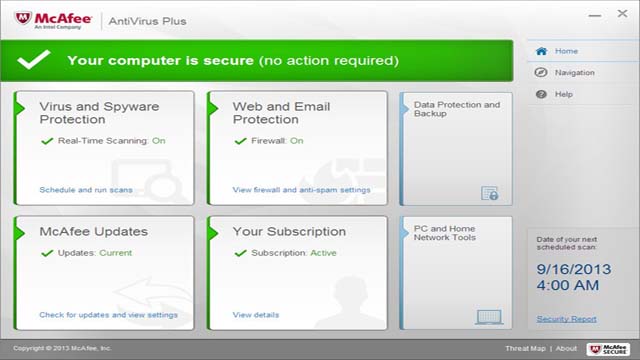The height and width of the screenshot is (360, 640).
Task: Open Check for updates and view settings
Action: click(x=109, y=315)
